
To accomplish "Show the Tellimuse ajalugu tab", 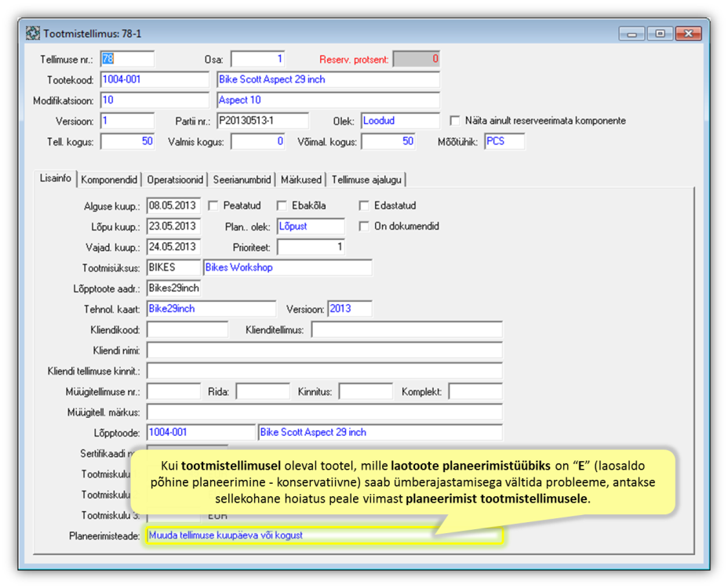I will [366, 180].
